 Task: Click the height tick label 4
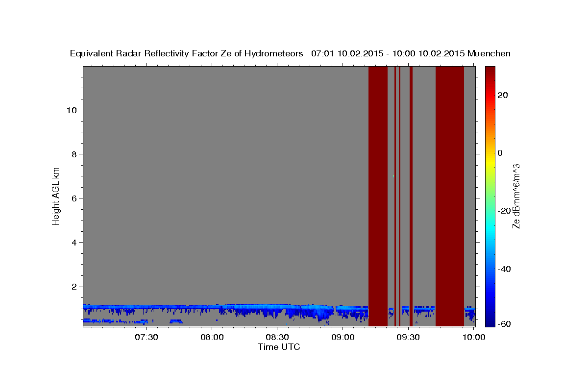(x=73, y=243)
